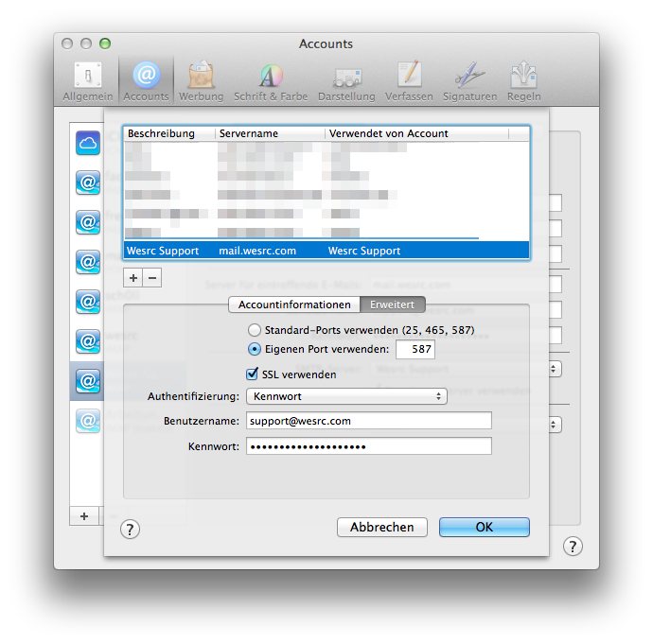Open the Allgemein preferences pane

pos(88,81)
